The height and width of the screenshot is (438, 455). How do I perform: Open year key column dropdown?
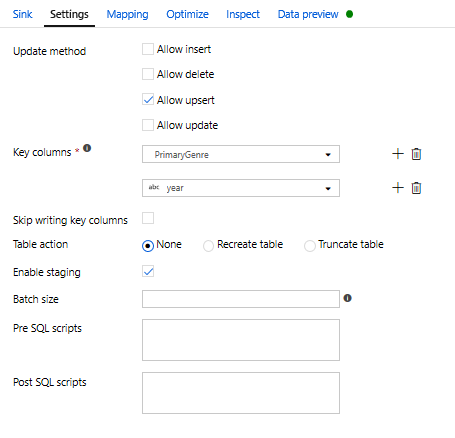[x=241, y=188]
